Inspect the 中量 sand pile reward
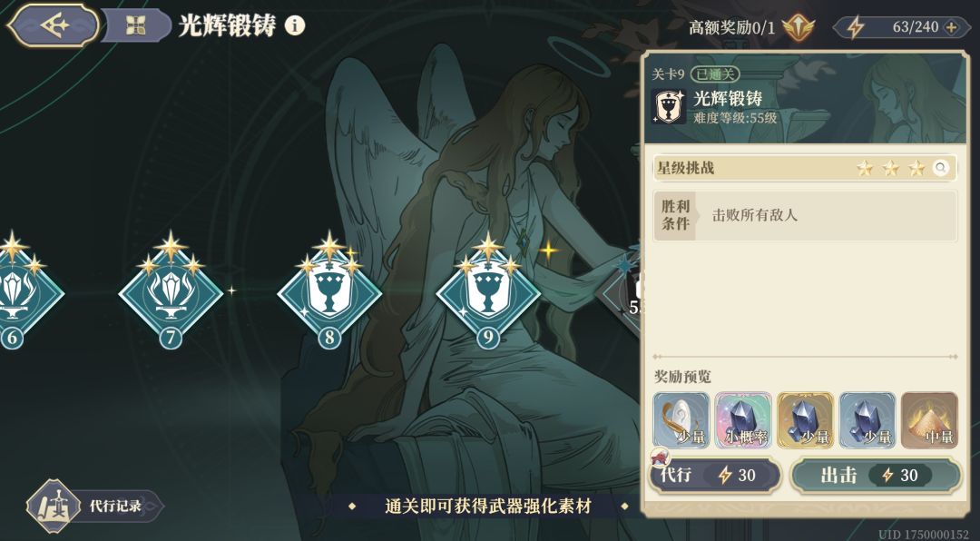The height and width of the screenshot is (541, 980). [x=929, y=419]
